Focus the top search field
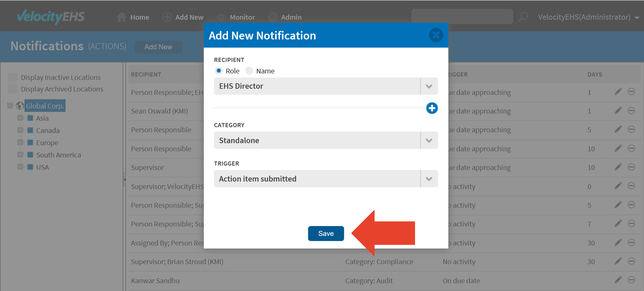This screenshot has height=291, width=644. point(462,16)
